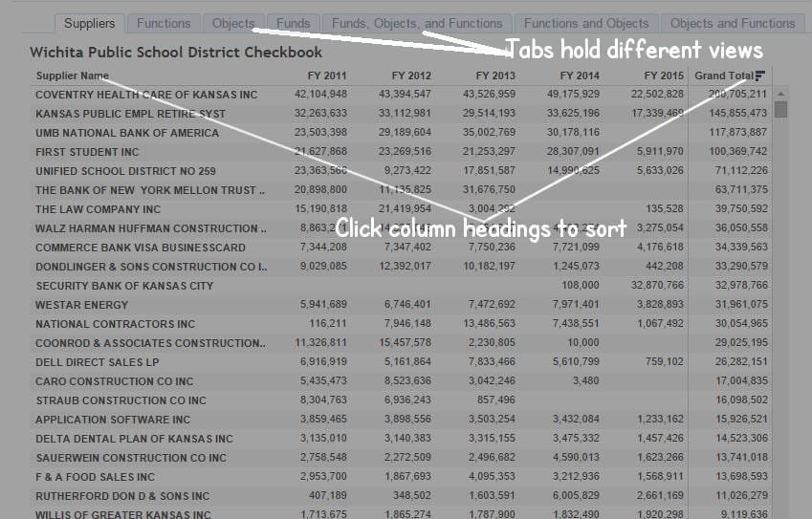Select CARO CONSTRUCTION CO INC supplier
This screenshot has width=812, height=519.
(x=115, y=382)
